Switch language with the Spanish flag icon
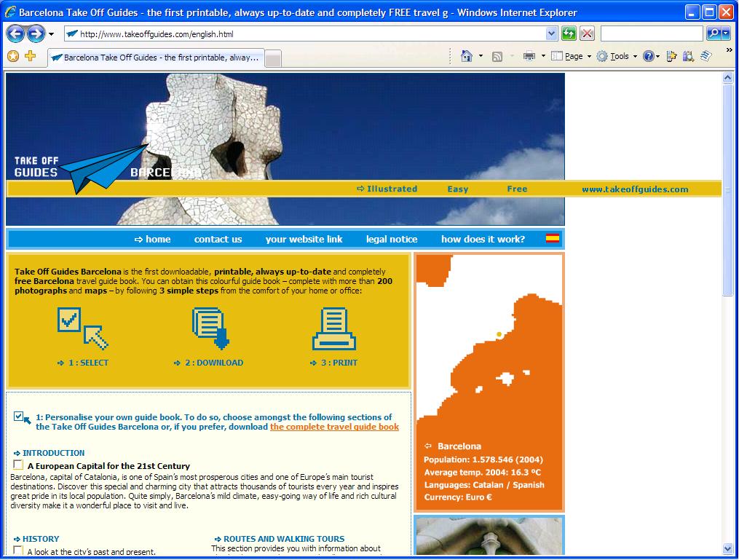This screenshot has height=560, width=739. click(x=553, y=238)
